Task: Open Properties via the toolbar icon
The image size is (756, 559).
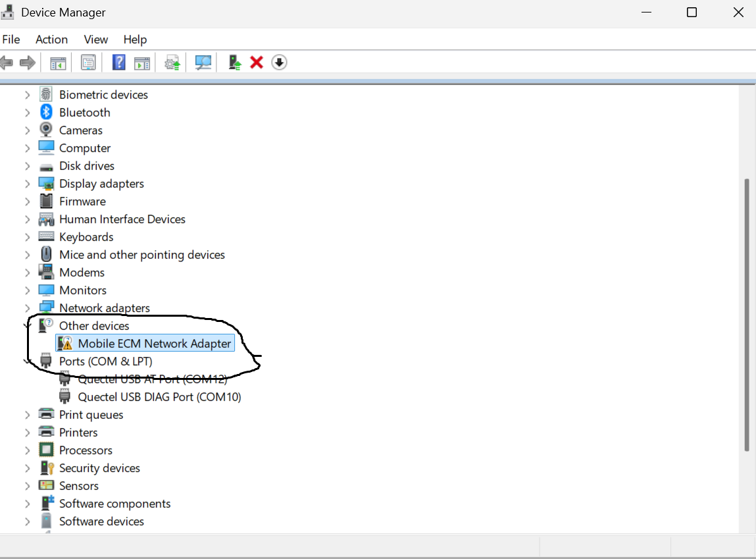Action: pyautogui.click(x=88, y=63)
